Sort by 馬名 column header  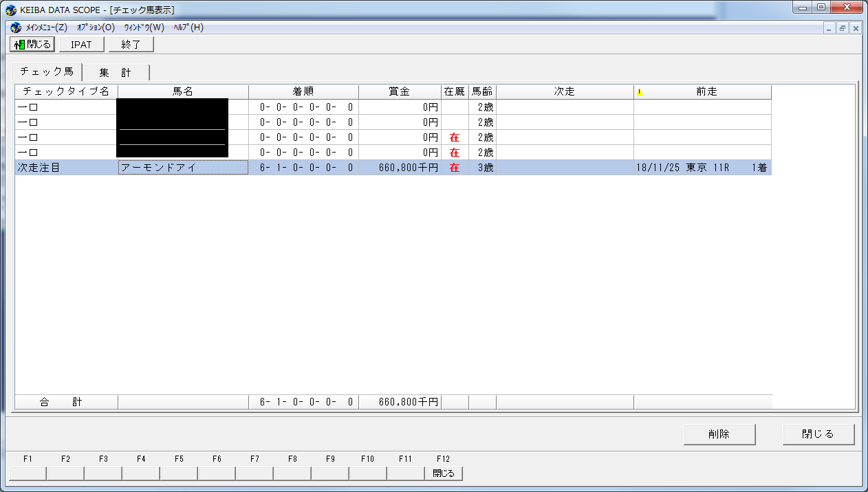[184, 91]
